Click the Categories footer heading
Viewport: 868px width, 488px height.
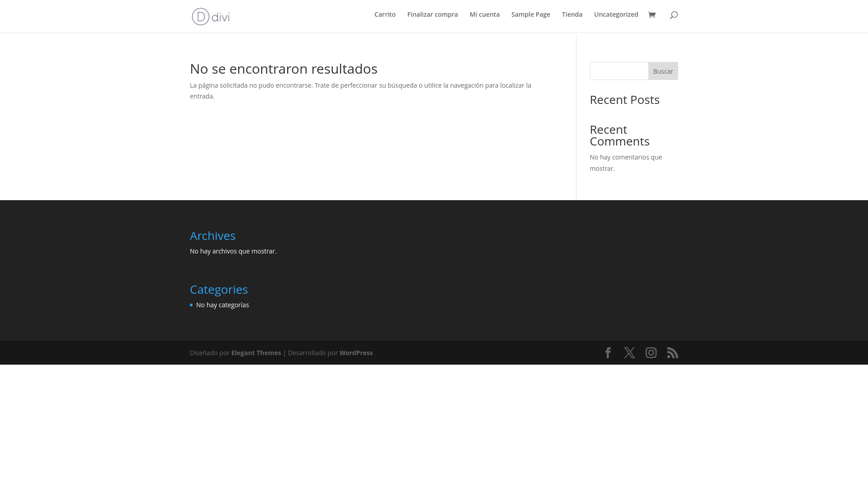219,290
